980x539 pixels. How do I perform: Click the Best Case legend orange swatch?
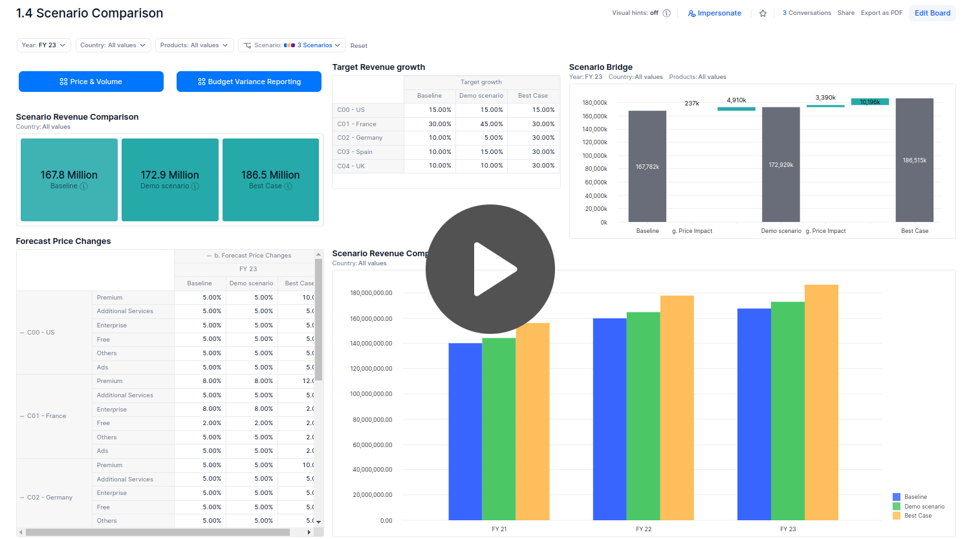pos(897,516)
